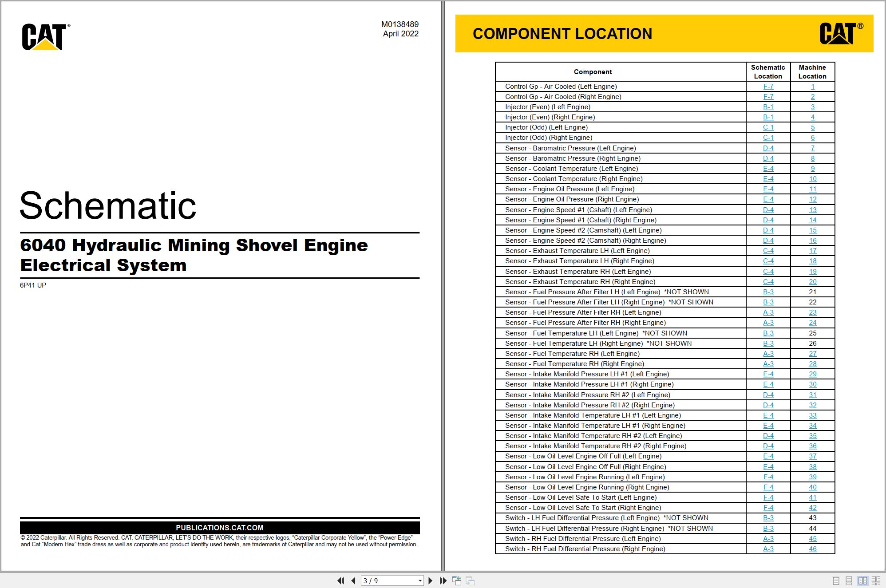Click Machine Location column header

coord(812,72)
